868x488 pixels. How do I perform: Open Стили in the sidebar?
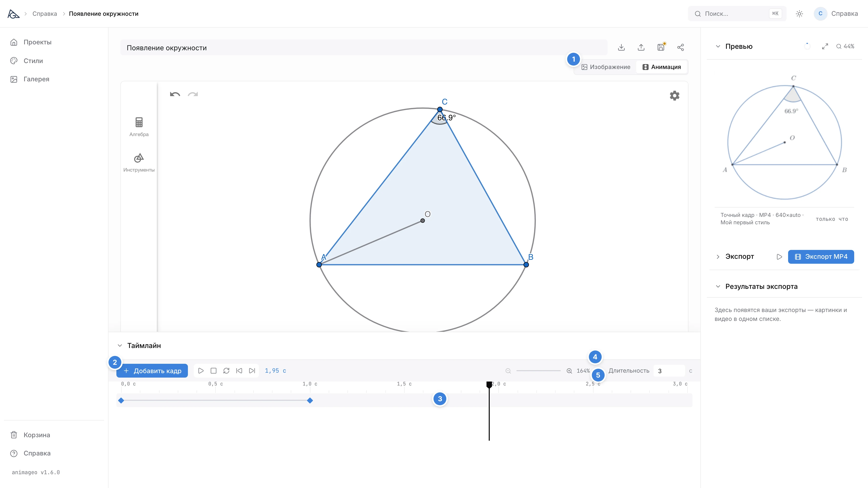[x=33, y=61]
